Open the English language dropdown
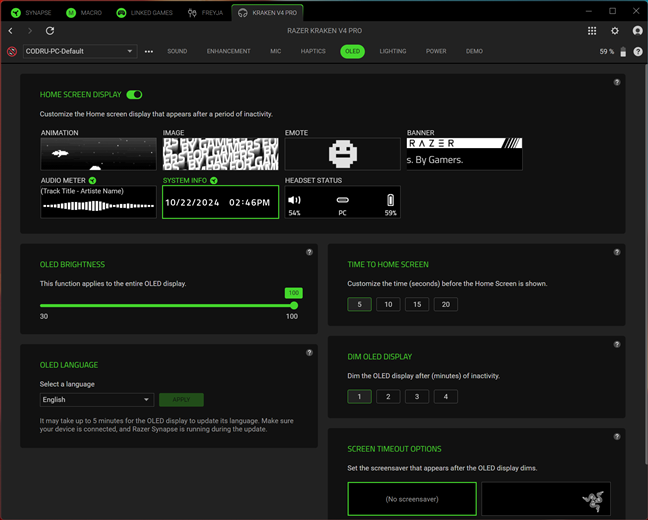Viewport: 648px width, 520px height. (97, 400)
